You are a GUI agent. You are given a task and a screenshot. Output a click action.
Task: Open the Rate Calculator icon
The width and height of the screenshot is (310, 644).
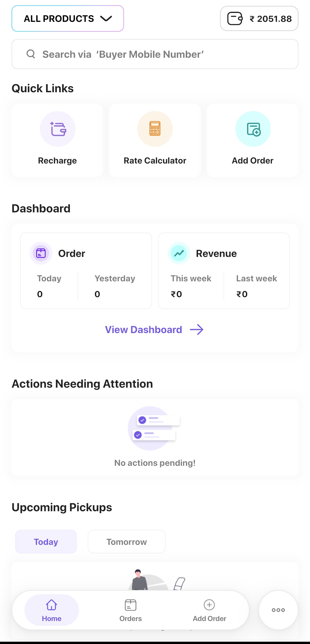click(x=155, y=129)
